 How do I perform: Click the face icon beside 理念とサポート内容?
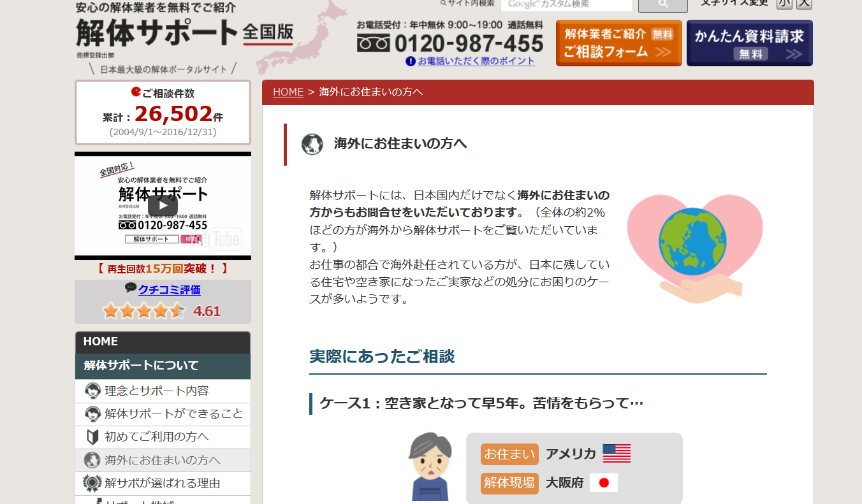point(92,391)
